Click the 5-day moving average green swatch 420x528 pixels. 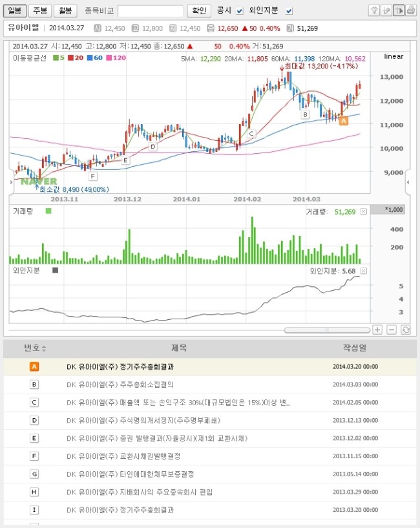(56, 58)
